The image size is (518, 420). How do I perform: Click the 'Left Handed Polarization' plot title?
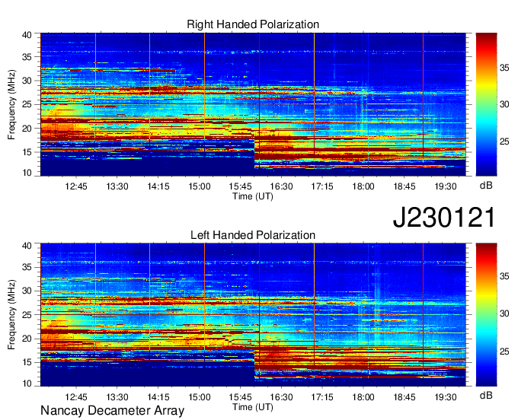click(x=253, y=235)
